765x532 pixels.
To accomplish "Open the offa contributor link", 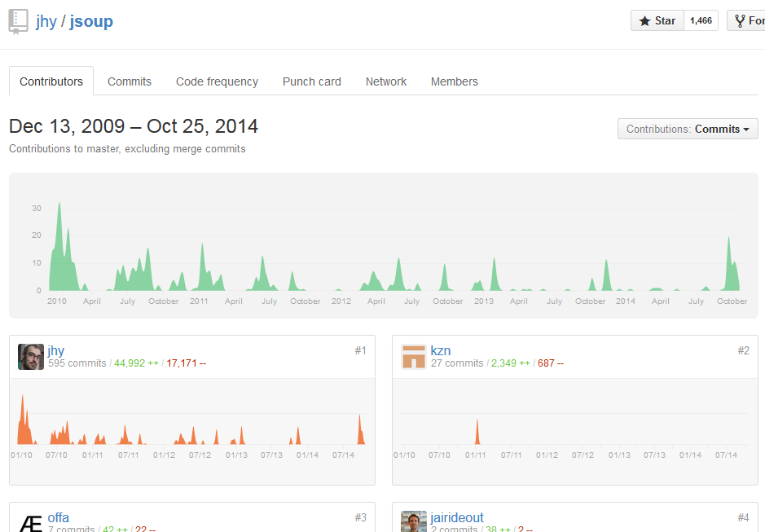I will click(59, 517).
